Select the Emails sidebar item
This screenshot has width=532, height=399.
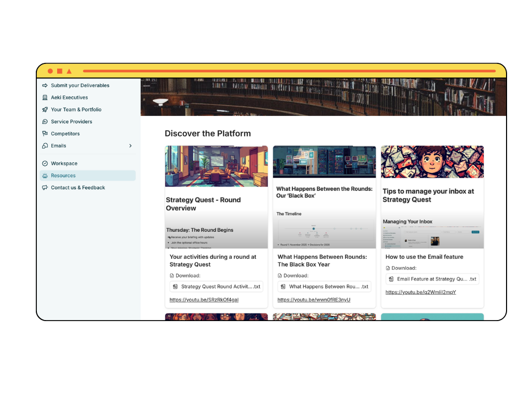88,146
